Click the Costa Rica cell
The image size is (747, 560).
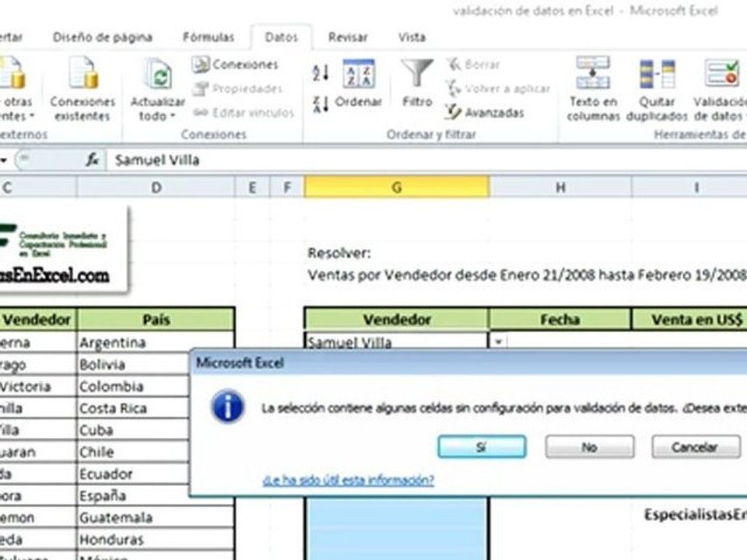pyautogui.click(x=133, y=408)
